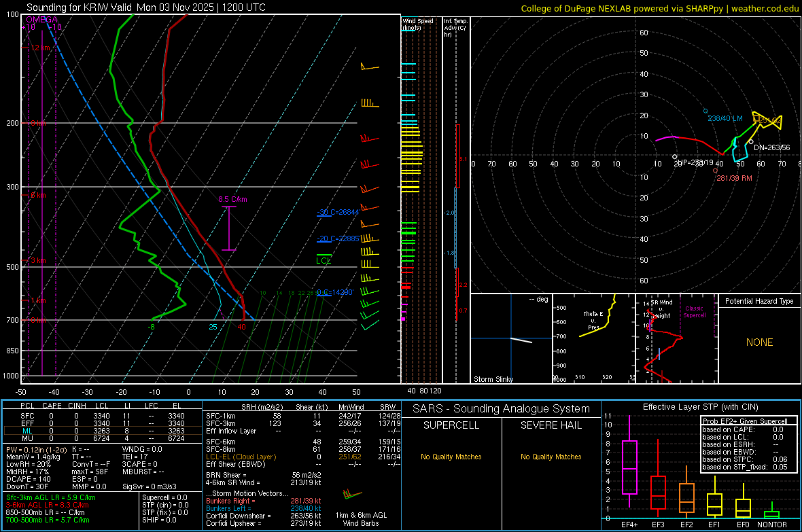The height and width of the screenshot is (532, 802).
Task: Click the 1km & 6km AGL Wind Barbs label
Action: (361, 519)
